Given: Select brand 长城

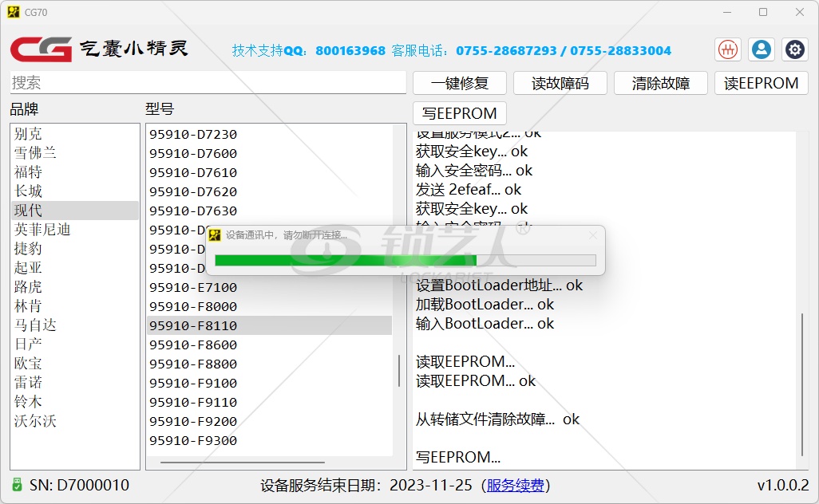Looking at the screenshot, I should 75,191.
